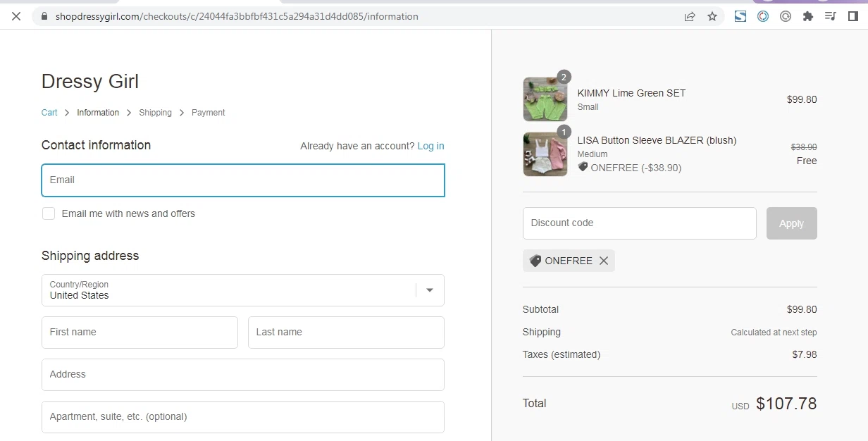Open the blue square browser extension
The image size is (868, 441).
click(x=740, y=16)
